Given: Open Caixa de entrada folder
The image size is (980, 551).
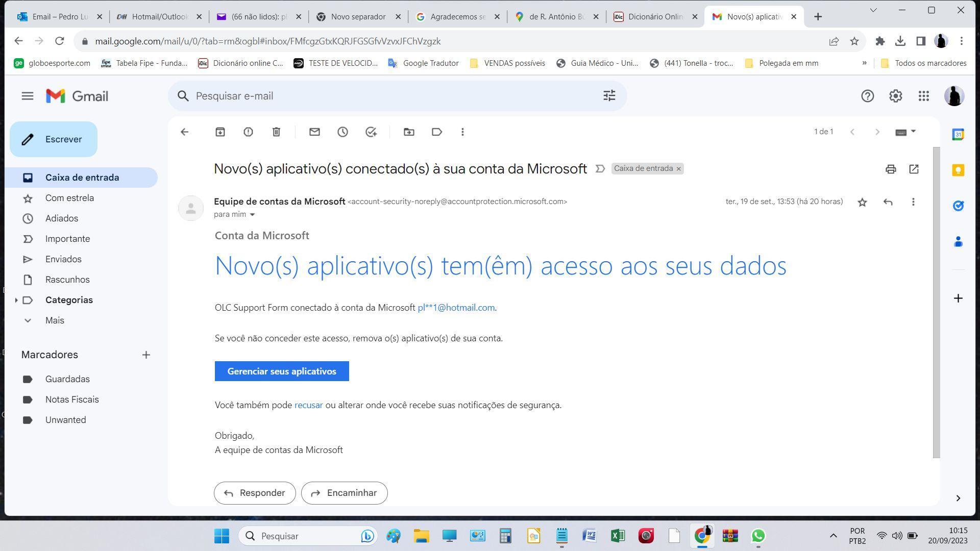Looking at the screenshot, I should point(82,178).
